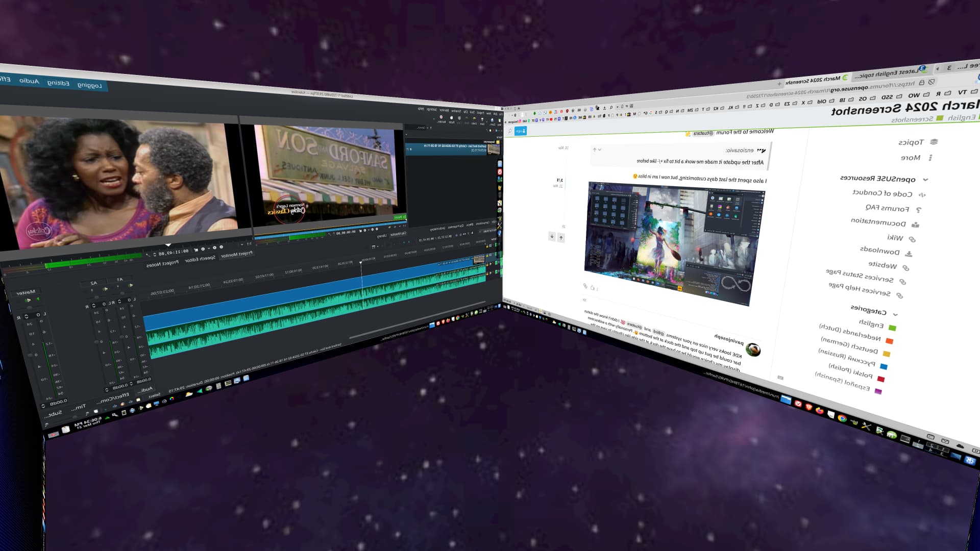Open Forums FAQ question mark icon

click(x=919, y=210)
